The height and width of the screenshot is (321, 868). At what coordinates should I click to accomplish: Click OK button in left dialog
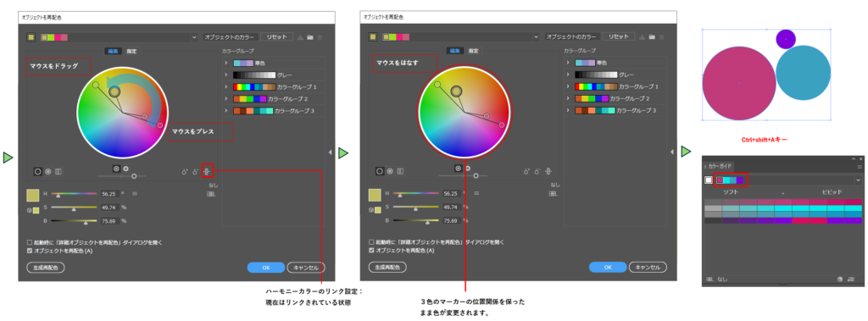(265, 268)
